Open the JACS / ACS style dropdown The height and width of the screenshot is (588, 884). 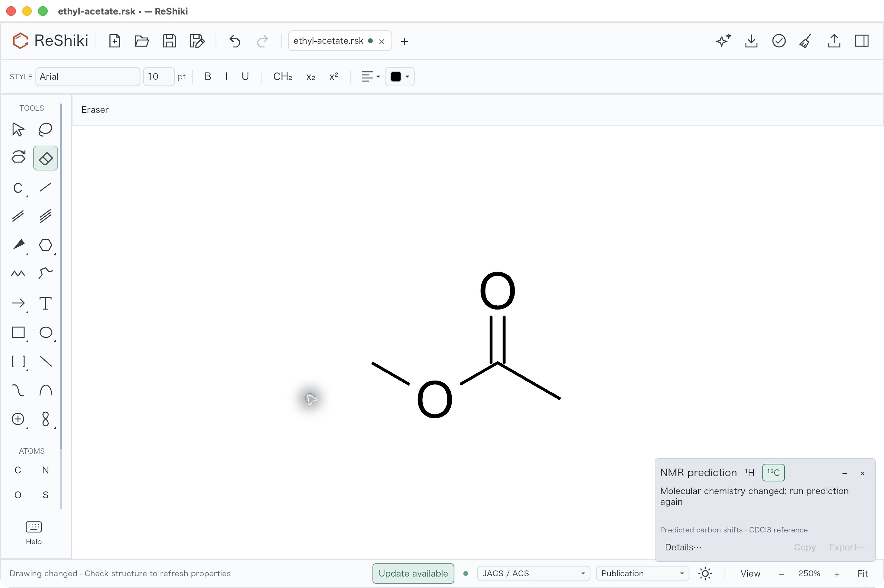[533, 574]
